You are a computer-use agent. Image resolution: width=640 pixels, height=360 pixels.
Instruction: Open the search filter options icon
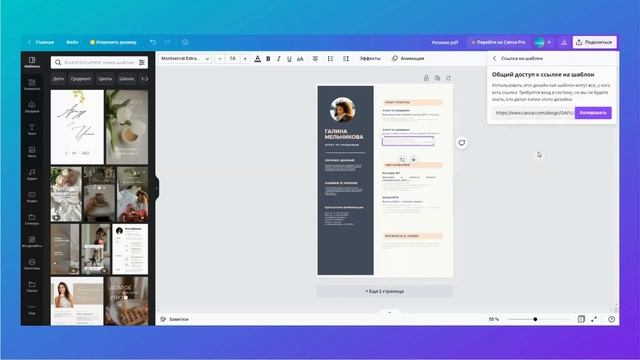[142, 62]
